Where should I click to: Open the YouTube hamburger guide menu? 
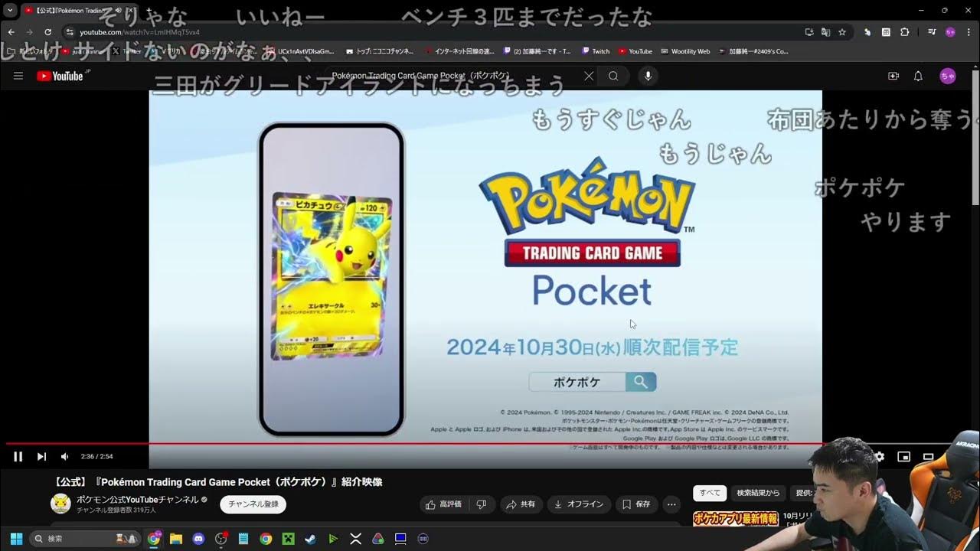click(x=18, y=76)
